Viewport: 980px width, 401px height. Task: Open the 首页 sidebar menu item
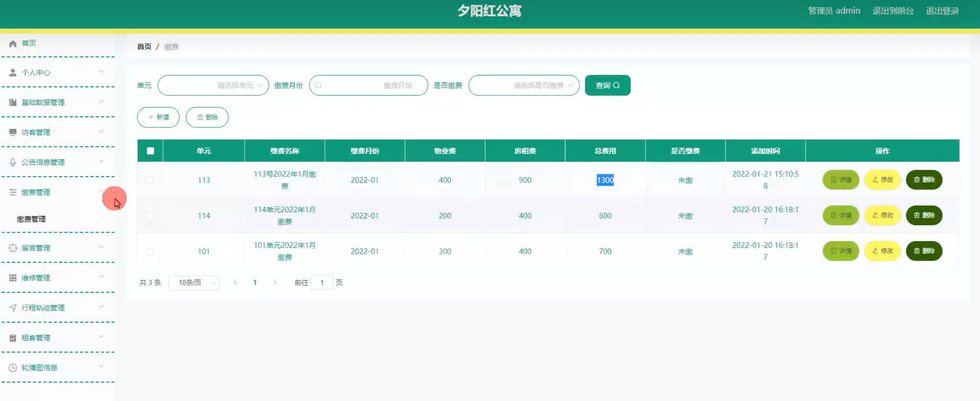[58, 43]
